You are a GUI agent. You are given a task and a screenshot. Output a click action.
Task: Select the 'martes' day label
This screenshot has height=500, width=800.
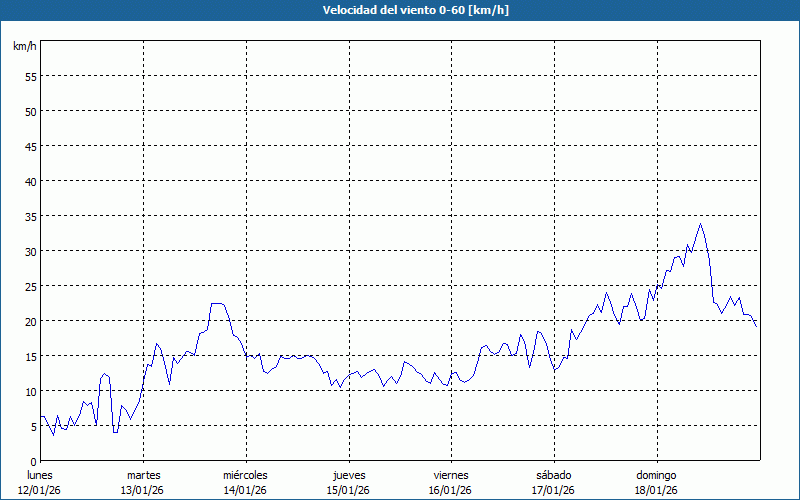click(x=143, y=475)
